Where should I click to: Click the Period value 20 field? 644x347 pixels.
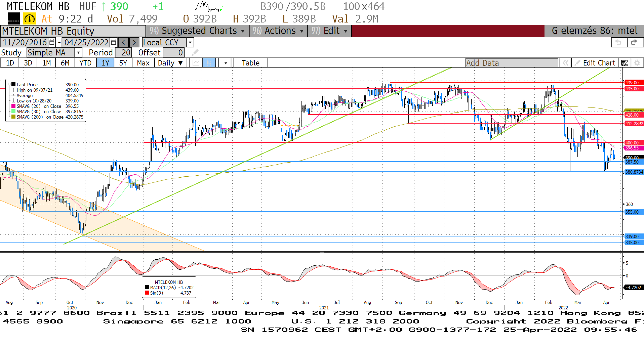pos(123,52)
